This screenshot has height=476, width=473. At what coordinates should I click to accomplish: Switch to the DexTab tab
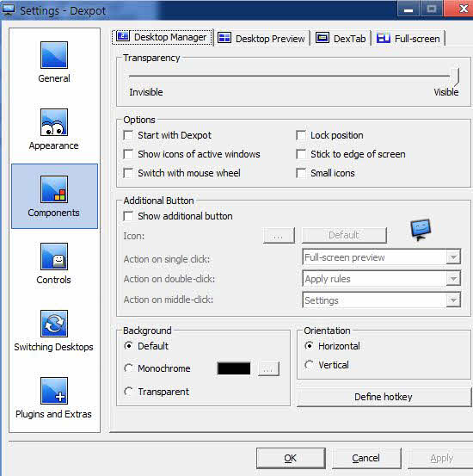[x=341, y=39]
